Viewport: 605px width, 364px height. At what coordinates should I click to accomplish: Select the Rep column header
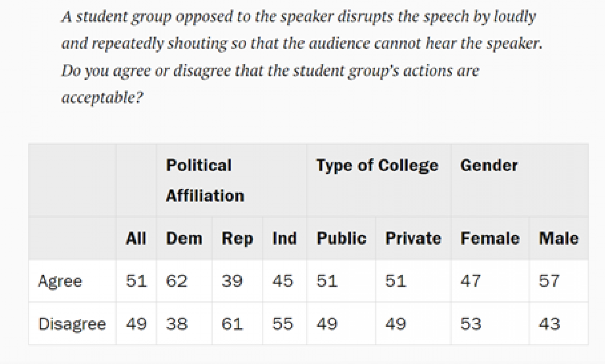[x=237, y=238]
